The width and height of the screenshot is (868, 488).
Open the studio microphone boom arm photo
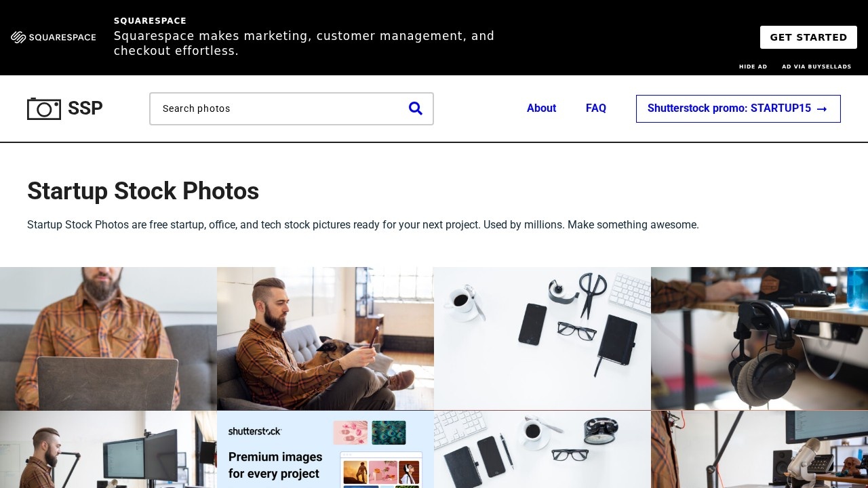(759, 449)
